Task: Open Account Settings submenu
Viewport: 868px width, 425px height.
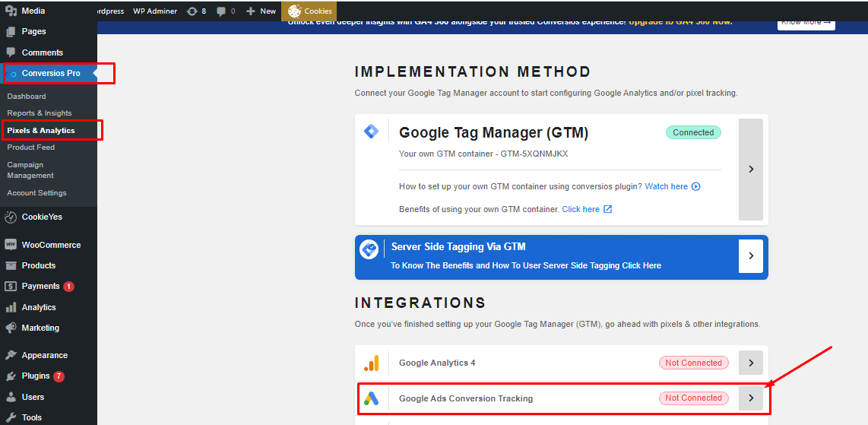Action: (x=36, y=192)
